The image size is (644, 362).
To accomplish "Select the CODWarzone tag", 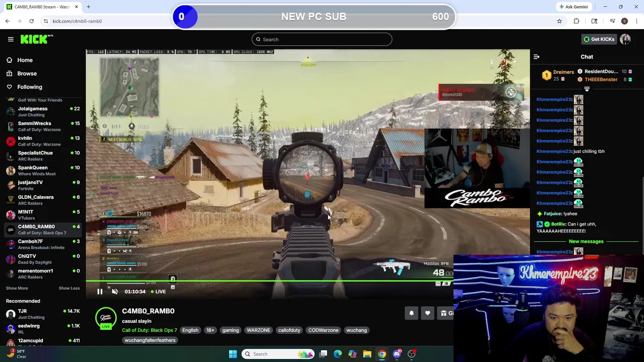I will [324, 330].
